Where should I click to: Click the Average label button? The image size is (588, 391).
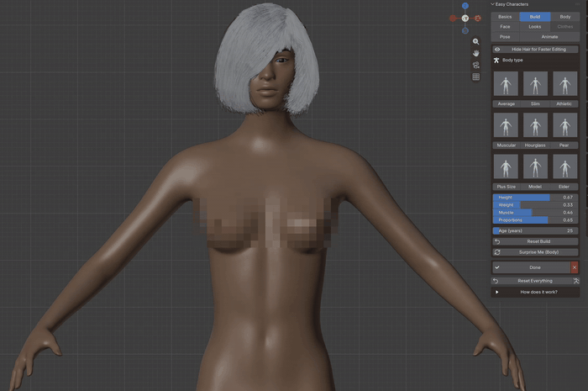point(506,104)
